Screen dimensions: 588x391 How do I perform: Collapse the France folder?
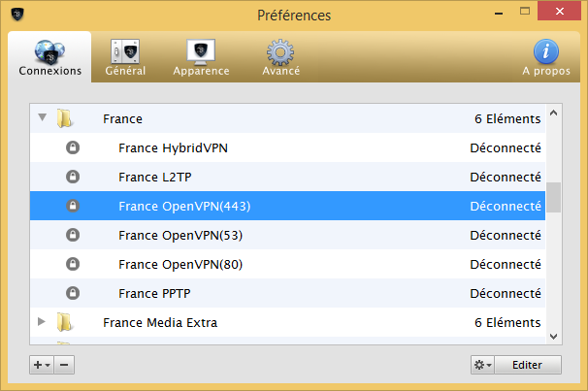pyautogui.click(x=43, y=117)
